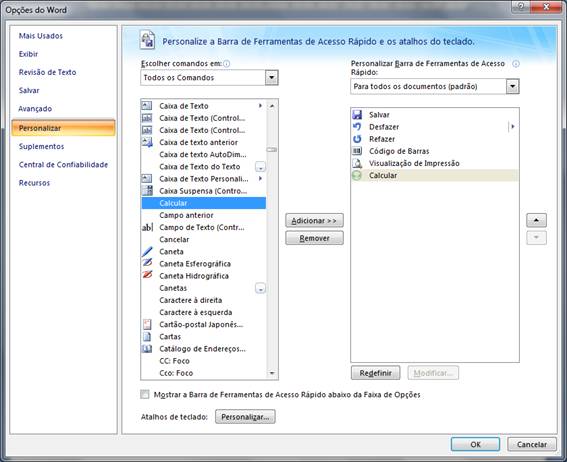Viewport: 567px width, 462px height.
Task: Select Visualização de Impressão in toolbar list
Action: 435,163
